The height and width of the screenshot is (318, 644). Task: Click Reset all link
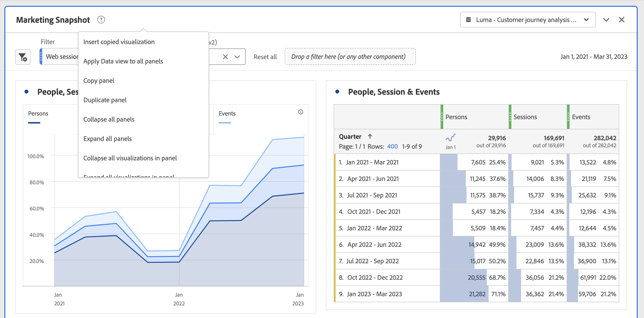265,57
